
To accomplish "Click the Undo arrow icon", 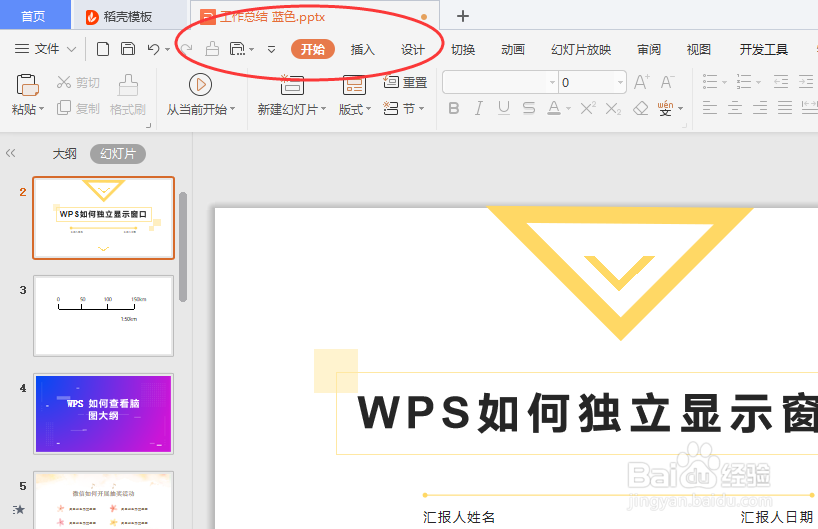I will click(x=153, y=49).
